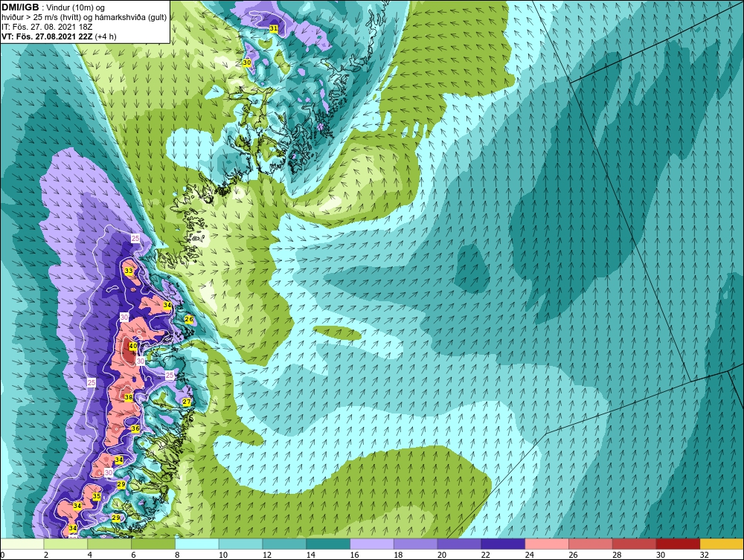Click the 'hviður > 25 m/s (hvítt)' description line
Screen dimensions: 744x560
(84, 17)
